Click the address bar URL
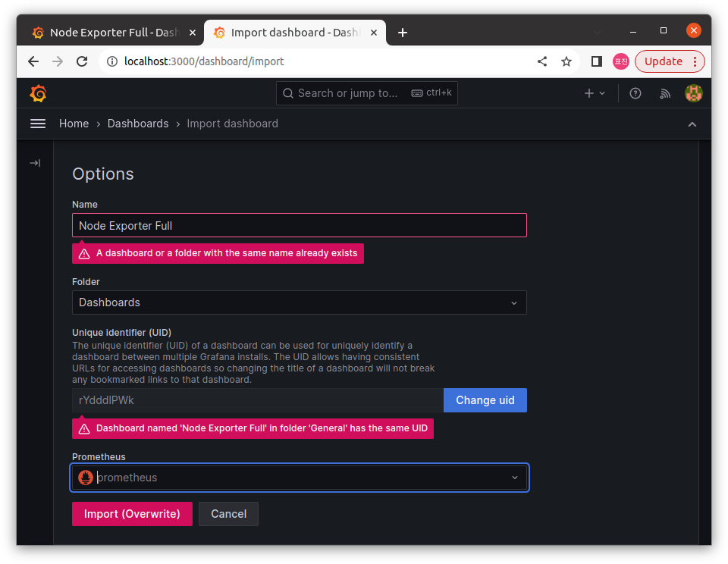728x564 pixels. 204,61
